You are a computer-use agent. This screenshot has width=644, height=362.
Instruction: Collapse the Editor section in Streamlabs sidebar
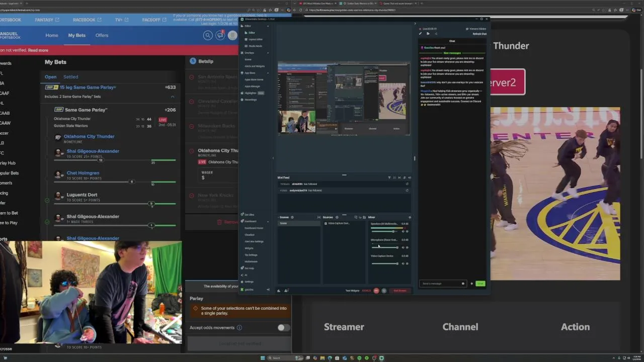268,26
